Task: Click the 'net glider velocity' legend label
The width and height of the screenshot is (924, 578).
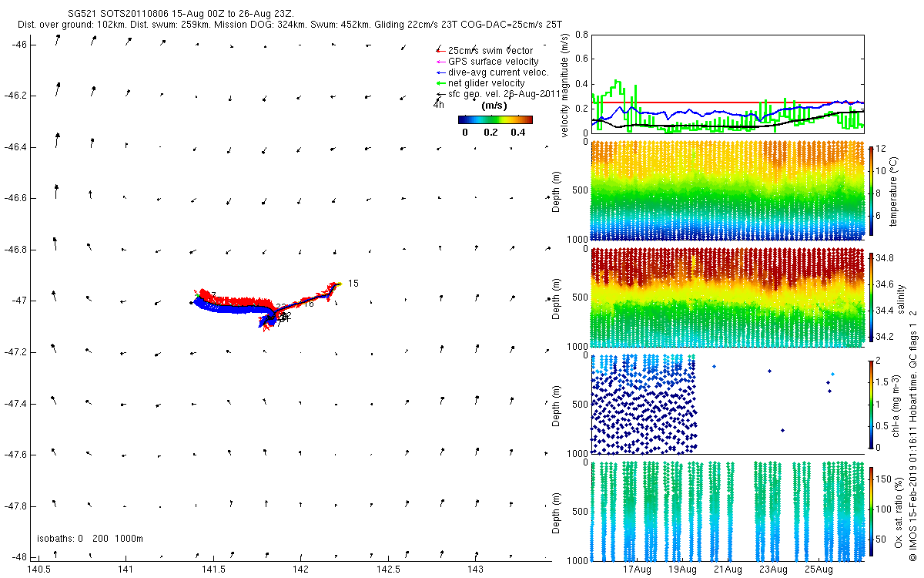Action: 486,83
